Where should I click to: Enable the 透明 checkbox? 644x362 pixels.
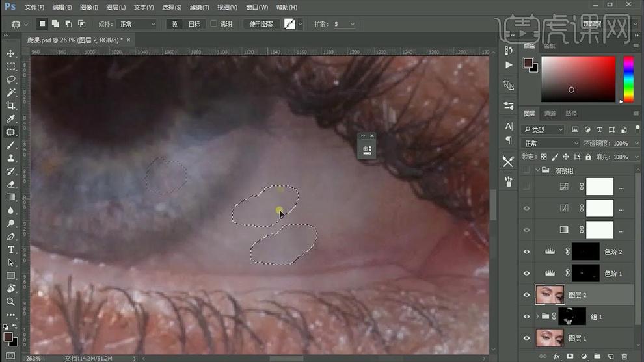click(x=214, y=24)
